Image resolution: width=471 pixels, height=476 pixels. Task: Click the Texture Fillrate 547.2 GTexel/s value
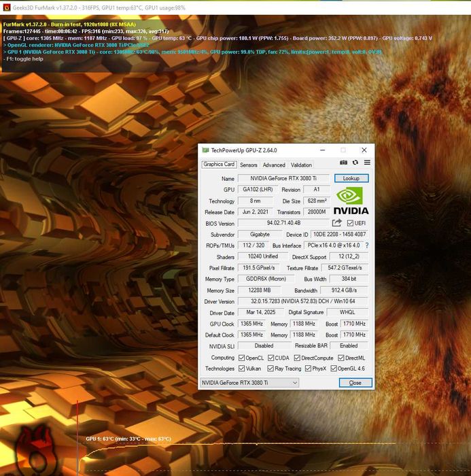[345, 268]
